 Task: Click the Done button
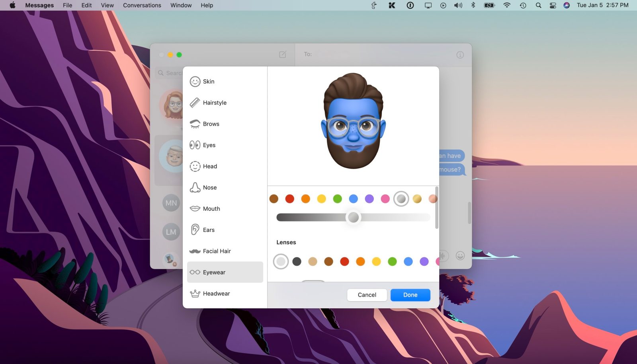pyautogui.click(x=410, y=295)
